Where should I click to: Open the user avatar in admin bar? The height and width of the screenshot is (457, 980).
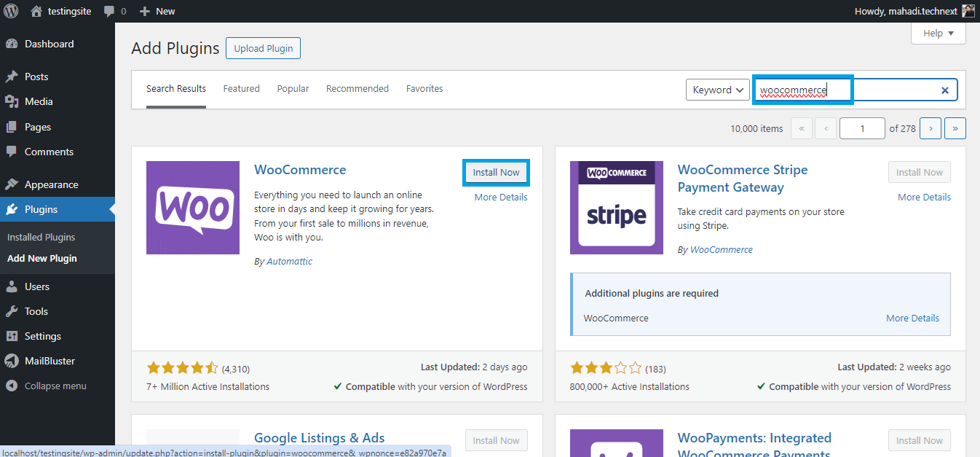pos(968,11)
